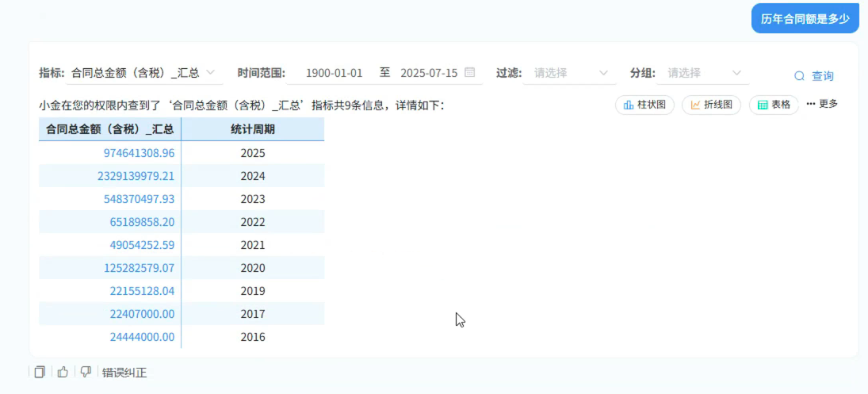Switch view to 表格 table
This screenshot has width=868, height=394.
[774, 105]
